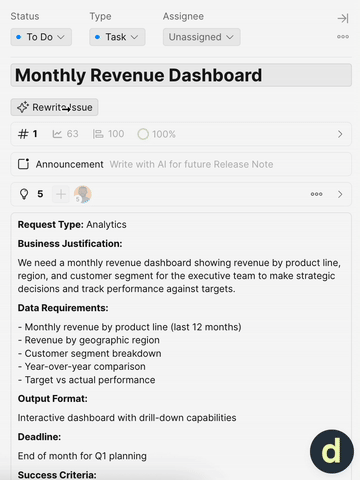The image size is (360, 480).
Task: Click the effort icon showing 100
Action: (108, 134)
